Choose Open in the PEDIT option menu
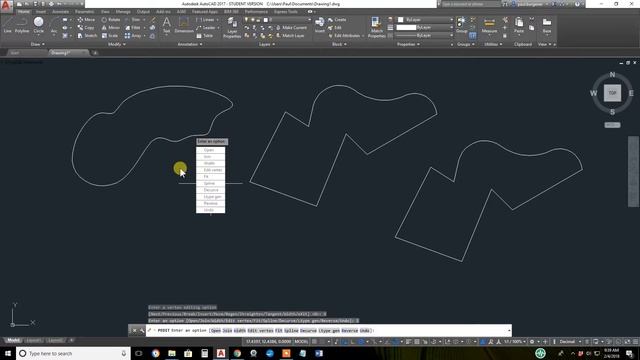 point(210,150)
